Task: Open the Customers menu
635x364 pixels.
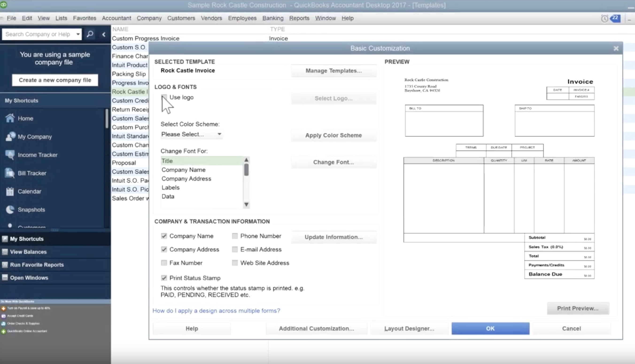Action: click(181, 18)
